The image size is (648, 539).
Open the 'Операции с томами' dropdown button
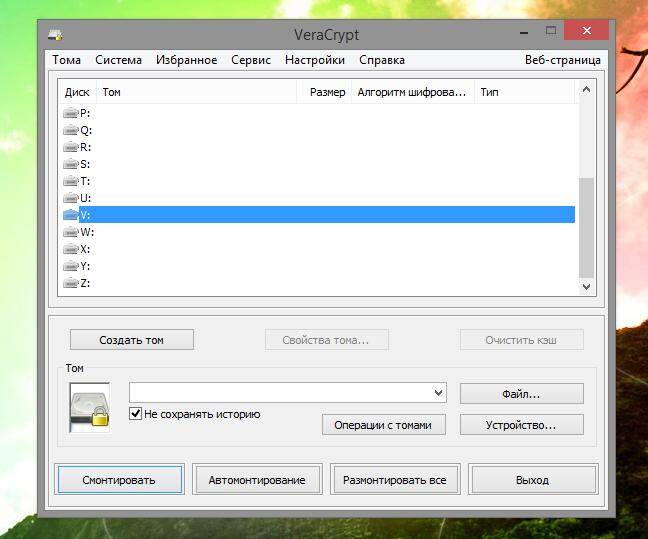point(384,425)
